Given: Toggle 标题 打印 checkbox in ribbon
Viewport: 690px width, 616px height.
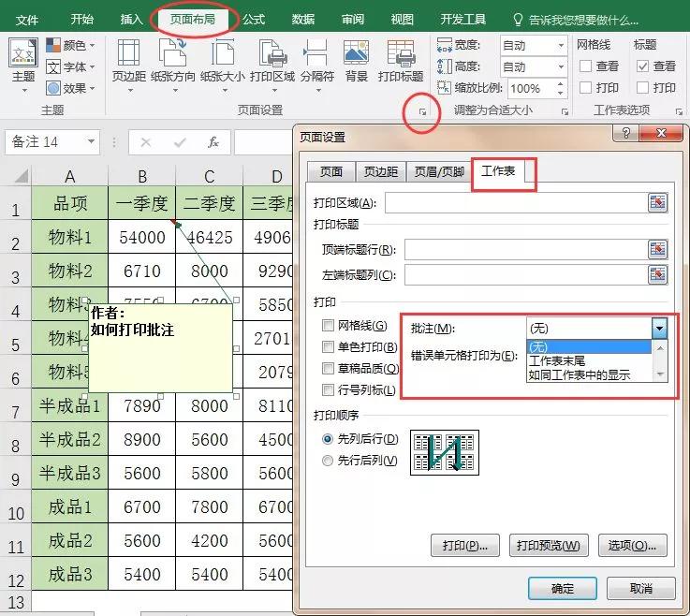Looking at the screenshot, I should (642, 88).
